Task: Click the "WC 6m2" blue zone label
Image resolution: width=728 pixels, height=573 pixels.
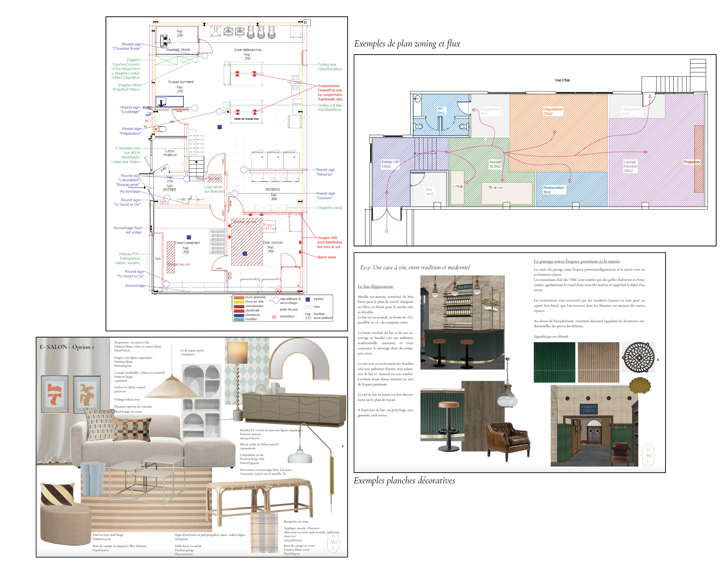Action: tap(441, 111)
